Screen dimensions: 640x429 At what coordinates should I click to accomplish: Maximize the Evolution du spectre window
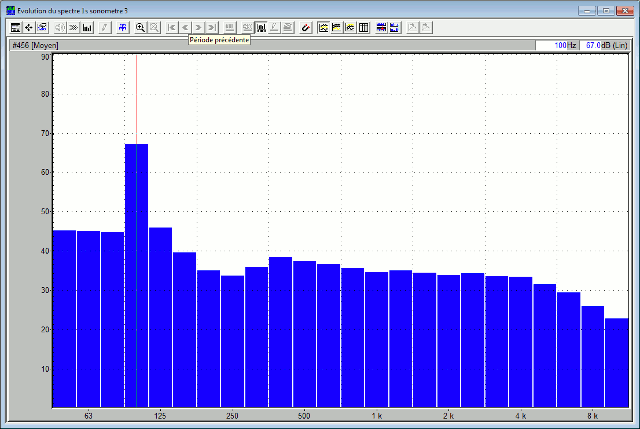tap(606, 11)
